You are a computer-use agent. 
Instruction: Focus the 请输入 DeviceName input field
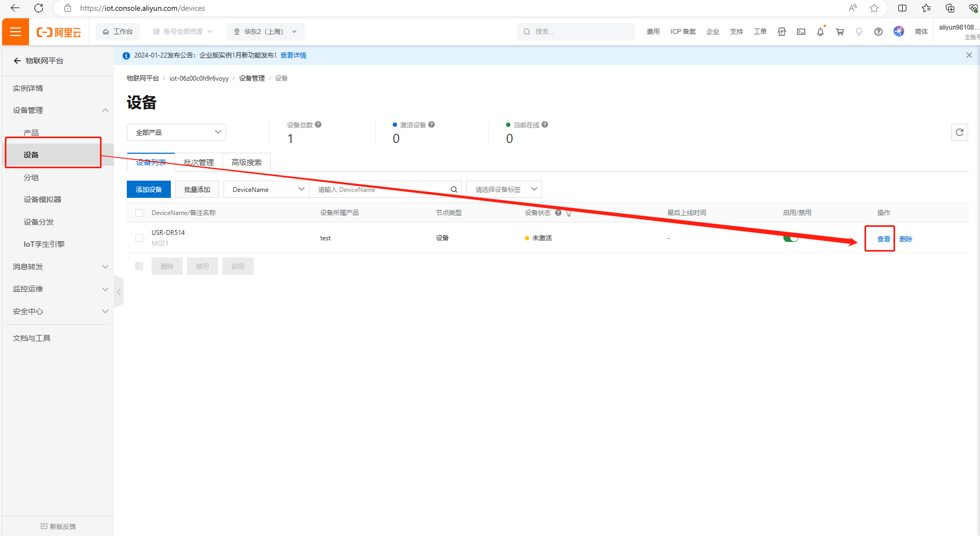click(380, 189)
